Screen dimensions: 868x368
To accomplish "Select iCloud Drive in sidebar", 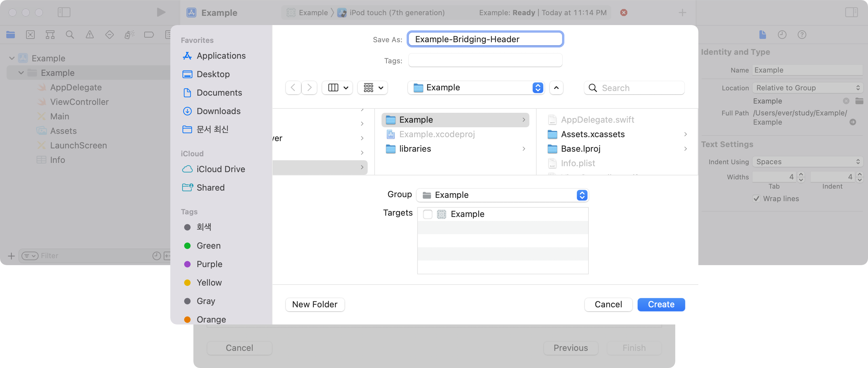I will 220,169.
